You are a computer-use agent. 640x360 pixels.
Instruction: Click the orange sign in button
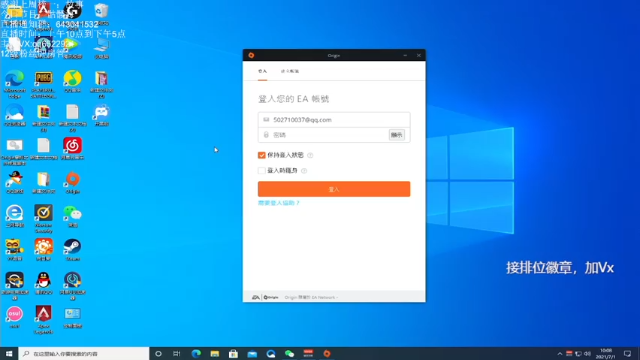coord(334,189)
